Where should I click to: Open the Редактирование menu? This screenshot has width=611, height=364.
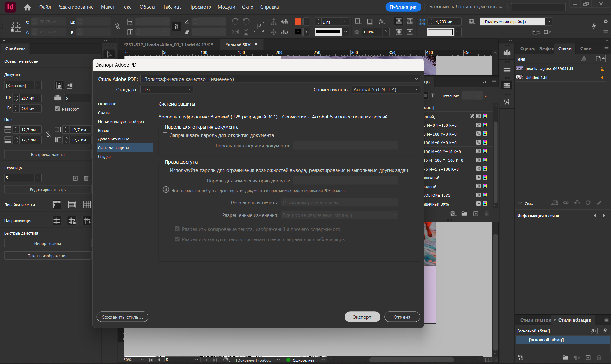pyautogui.click(x=75, y=7)
